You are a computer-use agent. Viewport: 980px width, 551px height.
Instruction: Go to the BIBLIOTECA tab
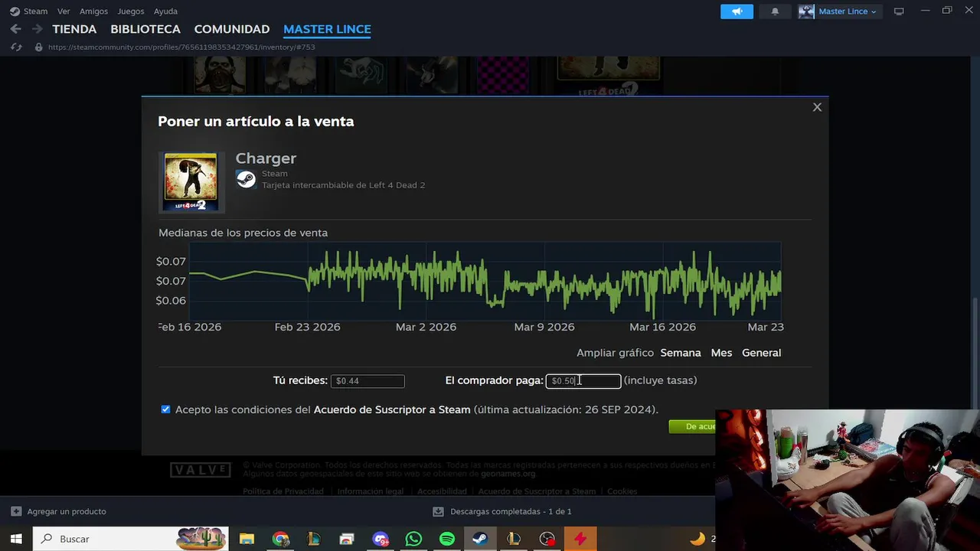pyautogui.click(x=145, y=29)
